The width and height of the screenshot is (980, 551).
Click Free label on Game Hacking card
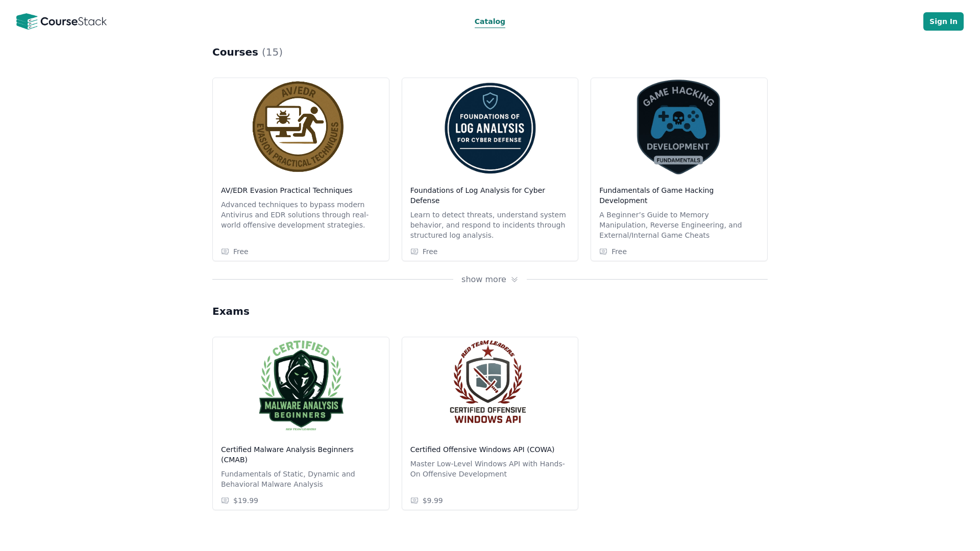click(619, 252)
